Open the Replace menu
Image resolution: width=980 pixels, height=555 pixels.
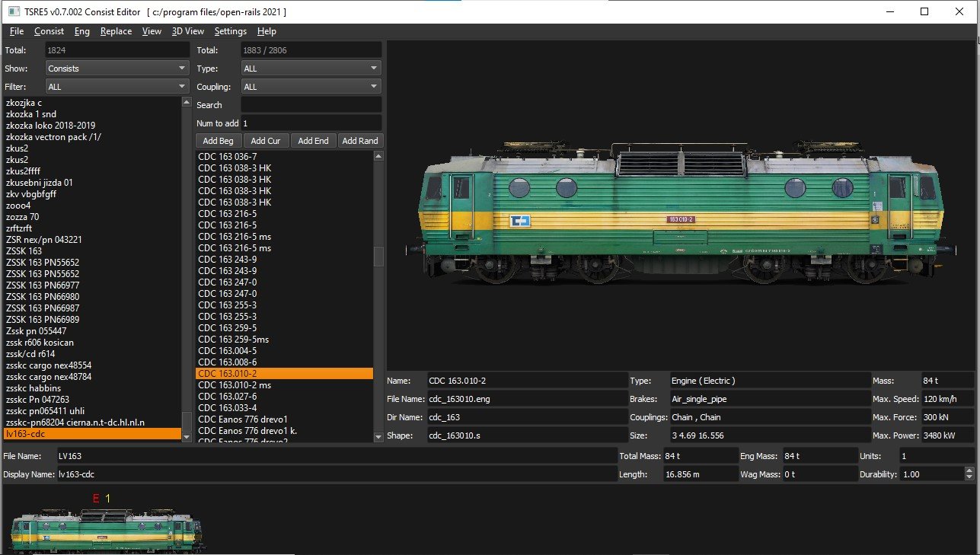116,31
